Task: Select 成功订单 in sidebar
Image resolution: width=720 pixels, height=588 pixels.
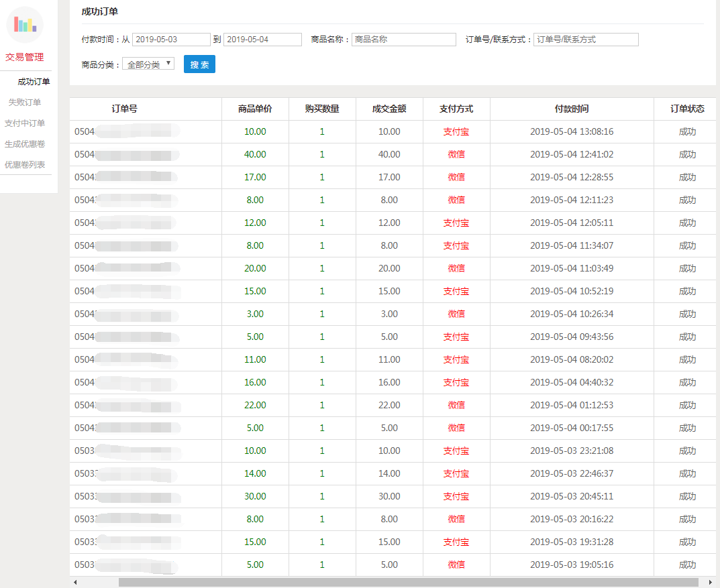Action: [x=34, y=82]
